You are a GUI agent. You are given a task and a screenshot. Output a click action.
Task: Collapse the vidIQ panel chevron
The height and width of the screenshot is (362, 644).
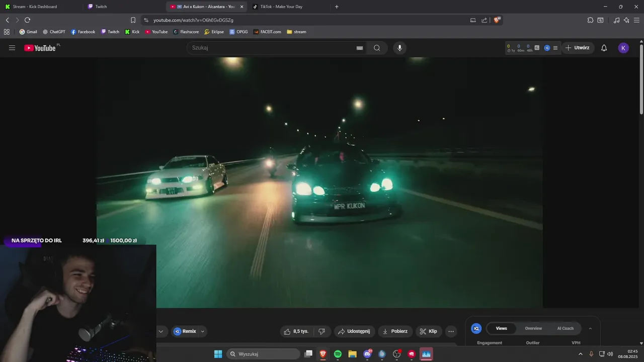590,328
